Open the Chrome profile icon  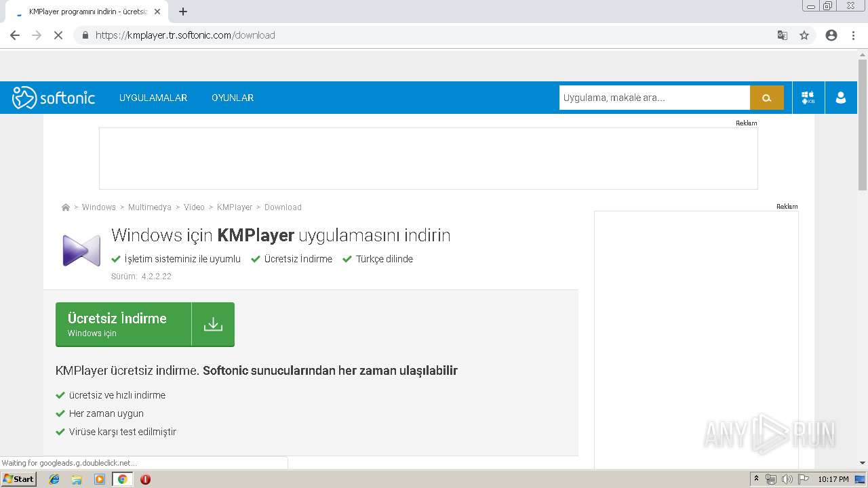point(831,35)
